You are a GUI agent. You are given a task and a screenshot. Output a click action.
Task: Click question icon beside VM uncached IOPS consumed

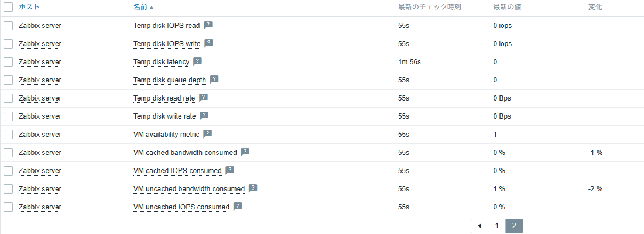238,207
